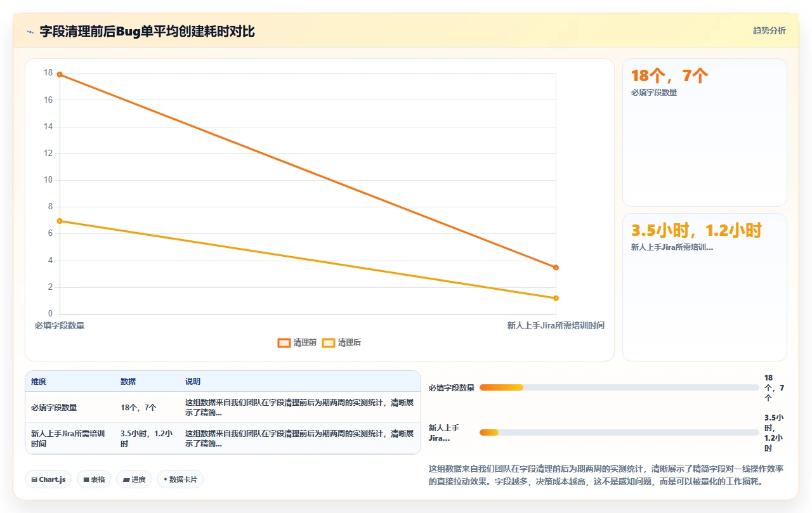812x513 pixels.
Task: Click the 进度 tag chip
Action: pos(134,479)
